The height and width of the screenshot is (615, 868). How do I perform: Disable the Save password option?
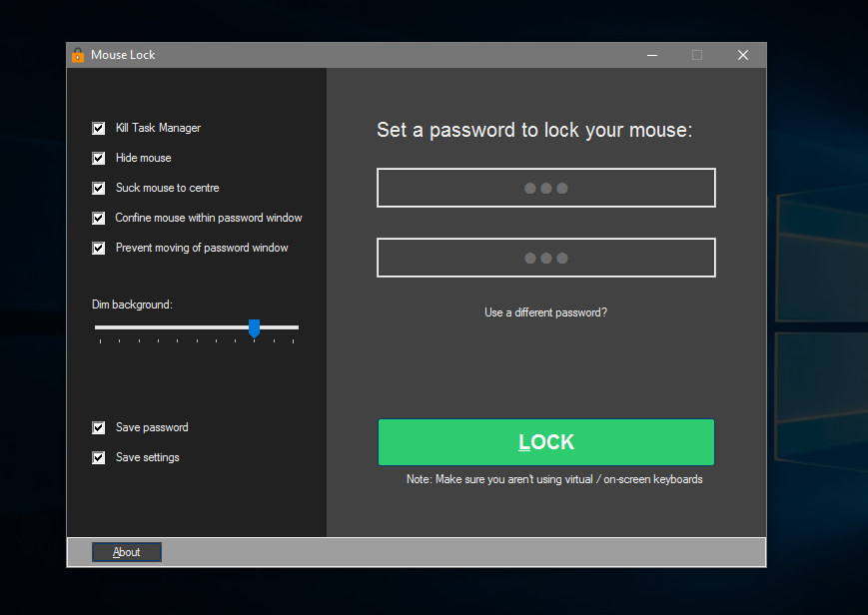point(98,427)
